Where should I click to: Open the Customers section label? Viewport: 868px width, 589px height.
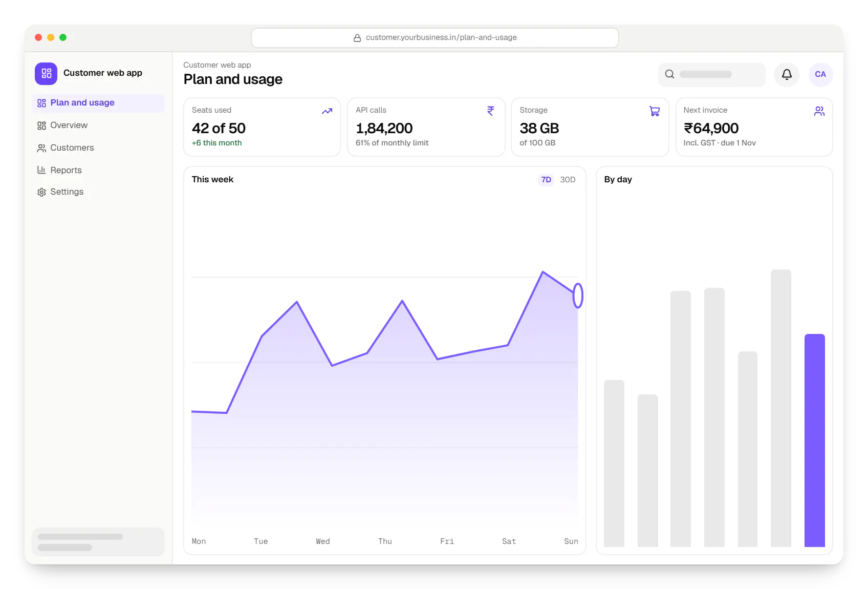click(72, 148)
